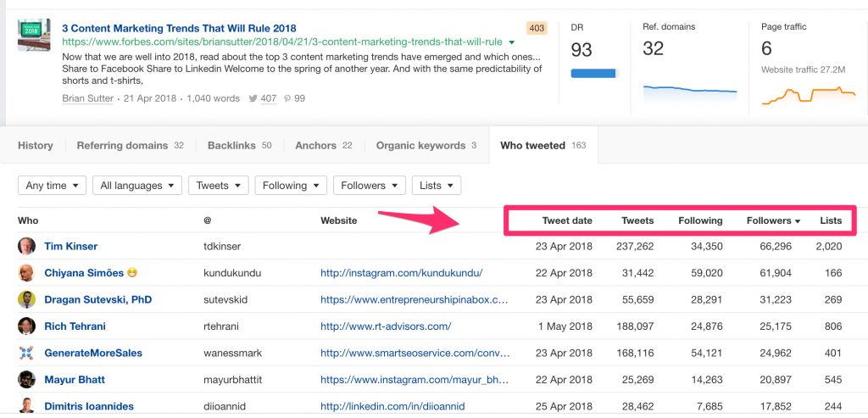Open the article title link

click(x=179, y=28)
